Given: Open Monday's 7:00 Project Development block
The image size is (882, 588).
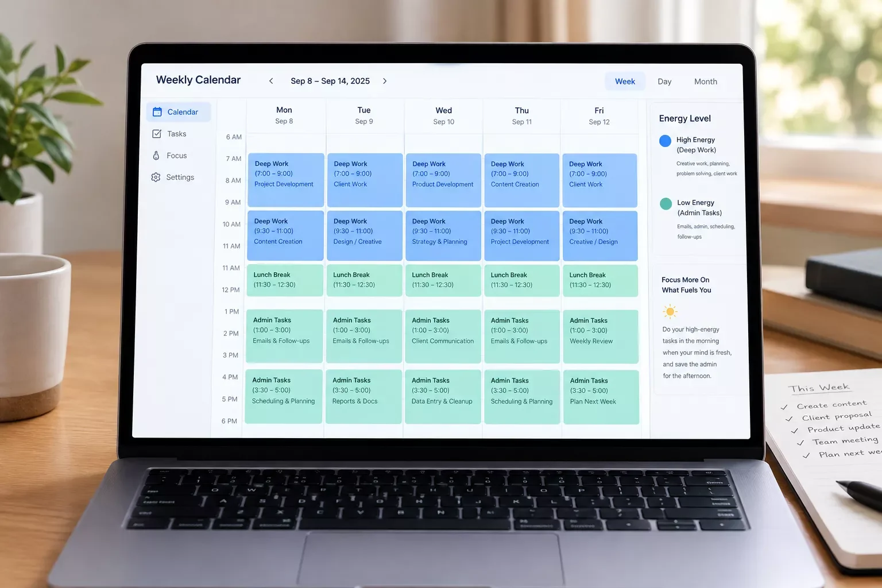Looking at the screenshot, I should pos(286,180).
